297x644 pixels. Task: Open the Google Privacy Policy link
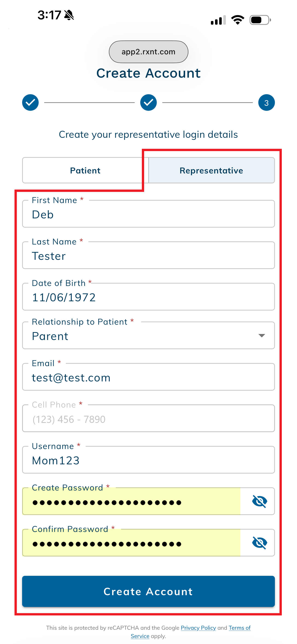[x=198, y=628]
